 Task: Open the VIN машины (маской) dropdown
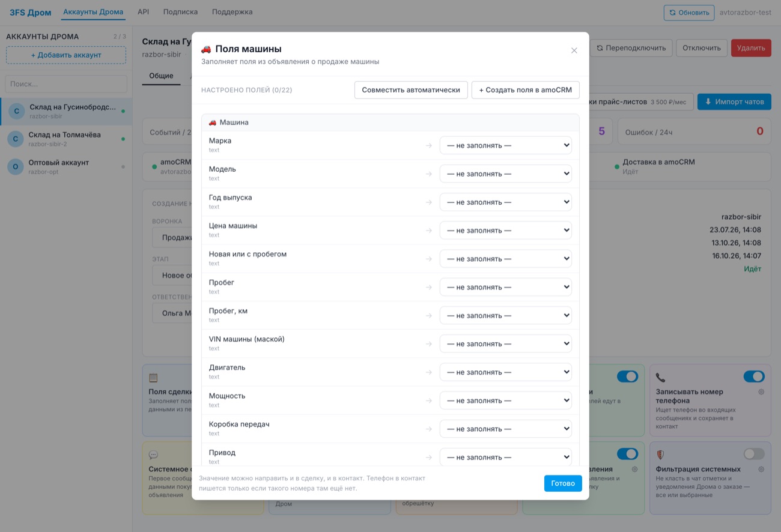tap(506, 343)
